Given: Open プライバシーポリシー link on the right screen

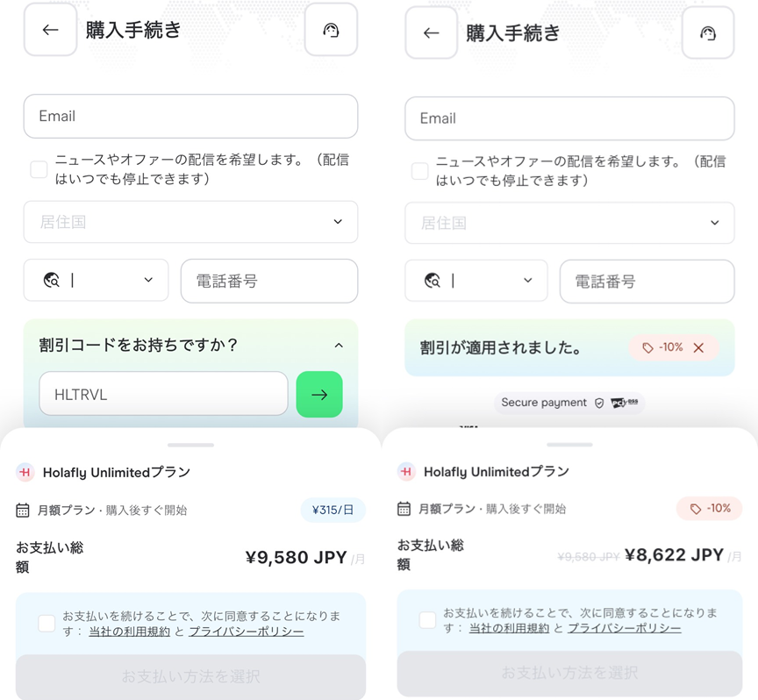Looking at the screenshot, I should coord(624,628).
